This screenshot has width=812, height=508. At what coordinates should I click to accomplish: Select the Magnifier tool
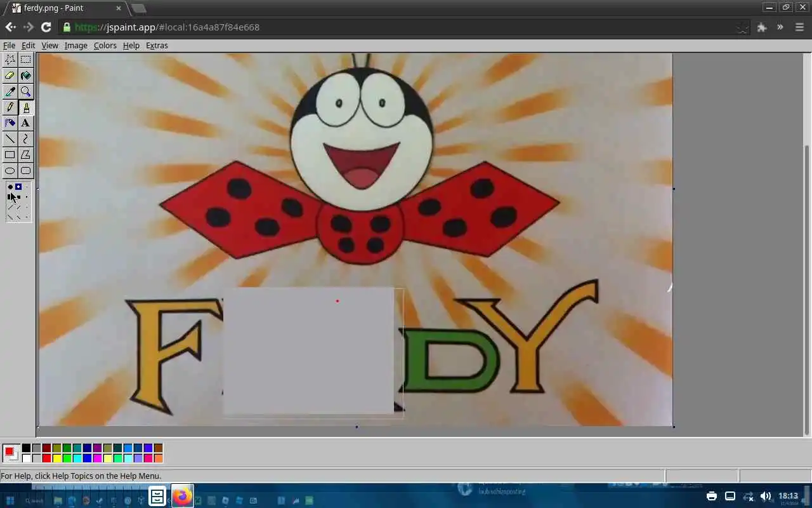pos(25,91)
